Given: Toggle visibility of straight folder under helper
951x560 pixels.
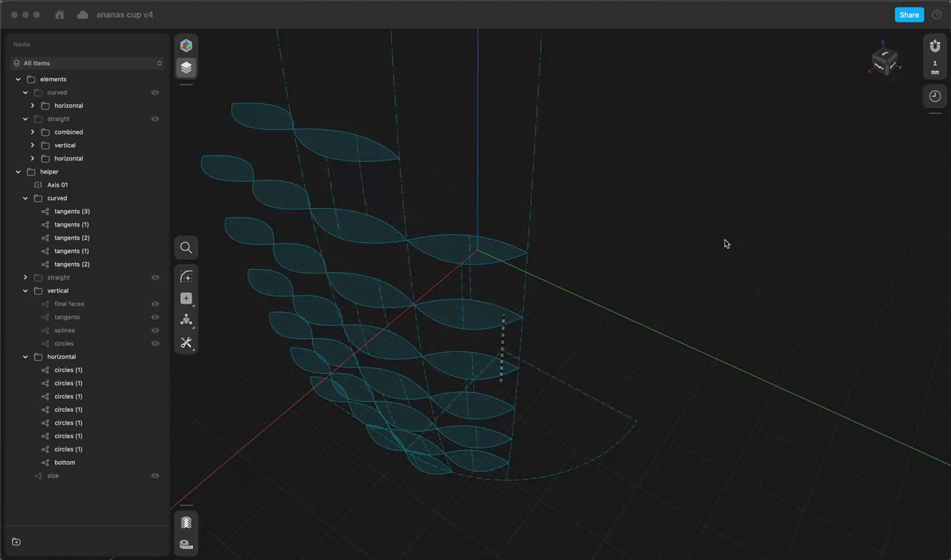Looking at the screenshot, I should coord(155,278).
